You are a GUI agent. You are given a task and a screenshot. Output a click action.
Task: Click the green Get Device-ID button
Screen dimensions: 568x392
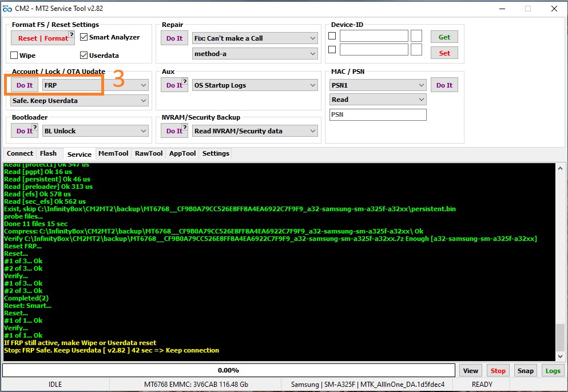pyautogui.click(x=444, y=37)
